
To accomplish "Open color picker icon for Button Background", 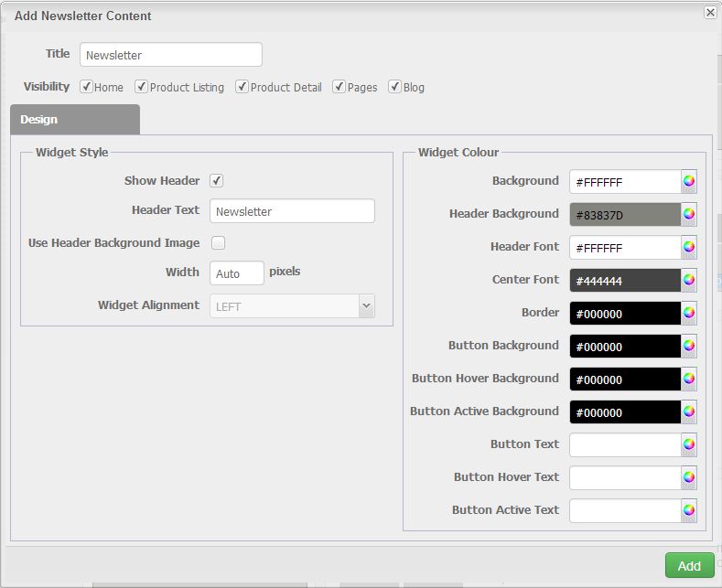I will pyautogui.click(x=688, y=346).
